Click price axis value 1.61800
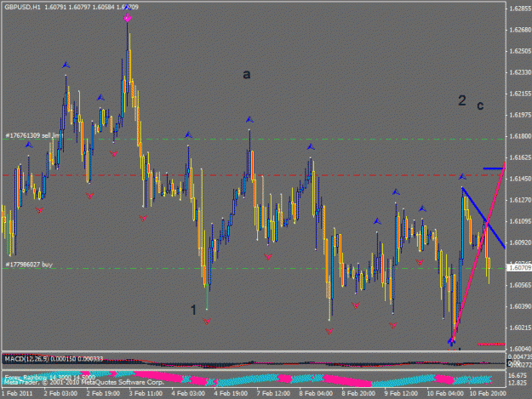 tap(520, 136)
